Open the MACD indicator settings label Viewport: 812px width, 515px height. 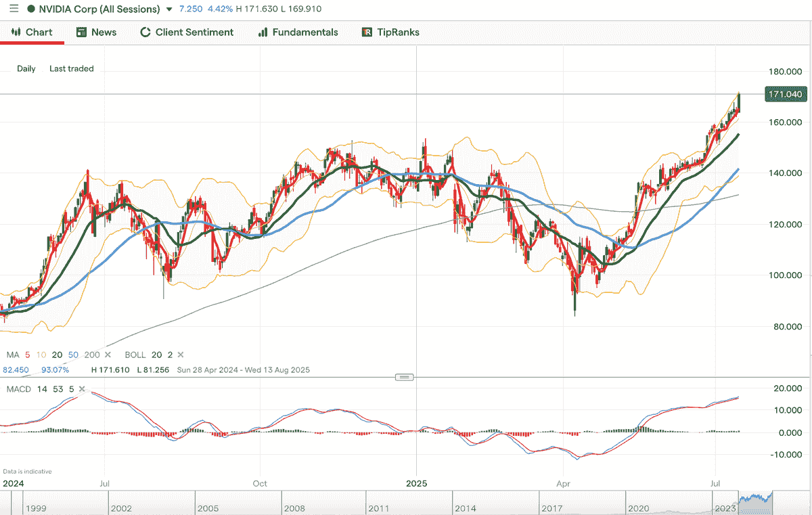18,389
